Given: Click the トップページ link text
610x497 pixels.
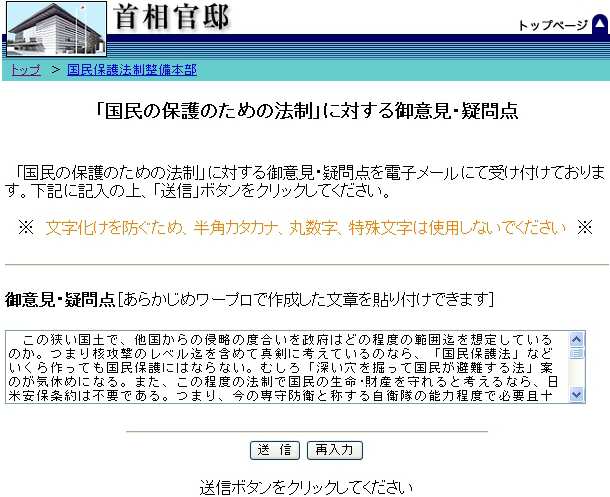Looking at the screenshot, I should (x=552, y=25).
